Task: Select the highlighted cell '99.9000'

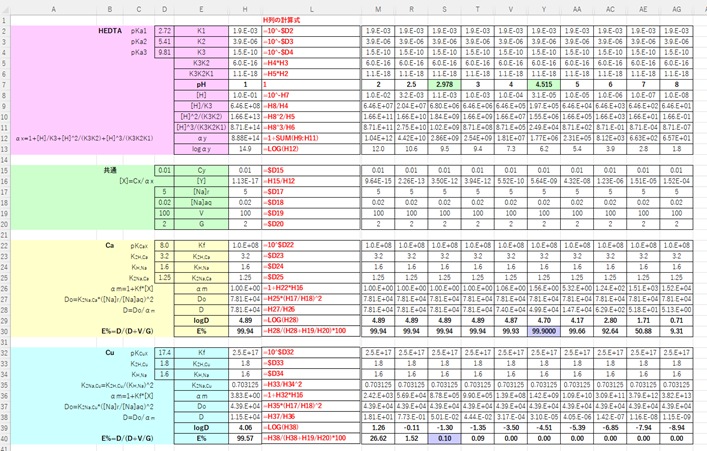Action: pyautogui.click(x=544, y=331)
